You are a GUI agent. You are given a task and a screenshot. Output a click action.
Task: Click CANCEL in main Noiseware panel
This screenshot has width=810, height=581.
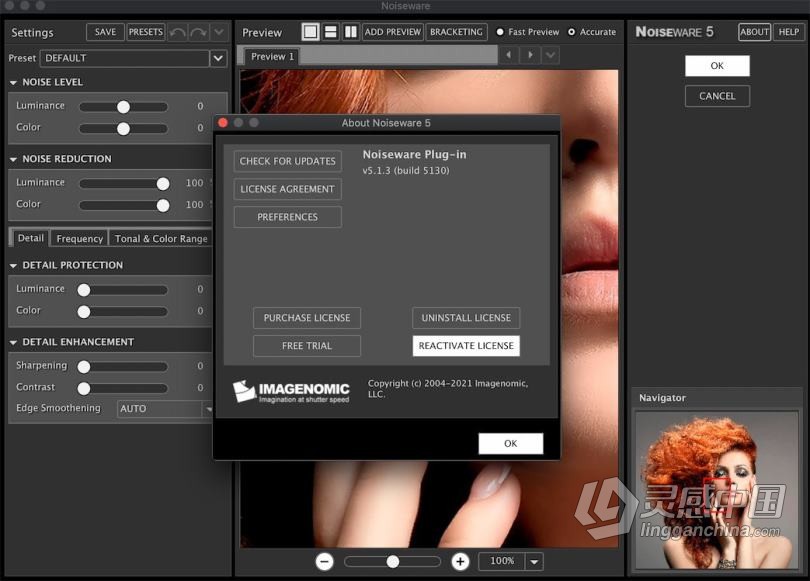coord(717,96)
